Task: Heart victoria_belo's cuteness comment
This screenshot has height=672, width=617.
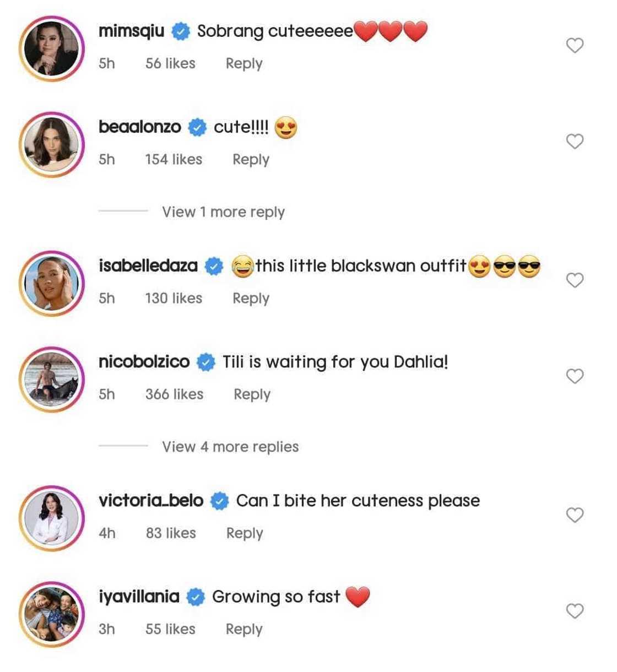Action: [x=575, y=515]
